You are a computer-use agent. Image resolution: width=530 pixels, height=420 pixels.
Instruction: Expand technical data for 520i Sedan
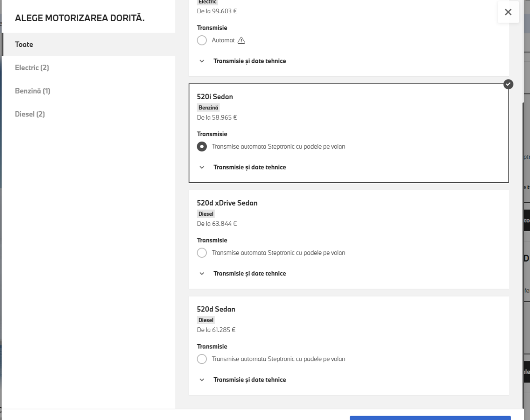click(249, 167)
